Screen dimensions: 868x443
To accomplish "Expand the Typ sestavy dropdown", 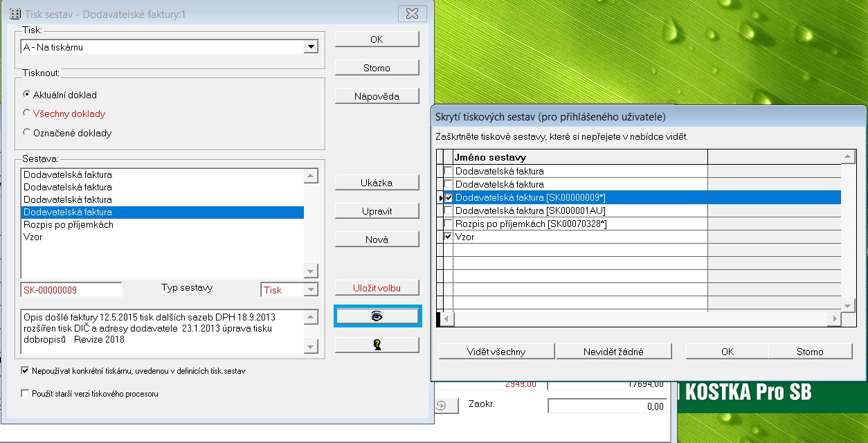I will coord(311,290).
